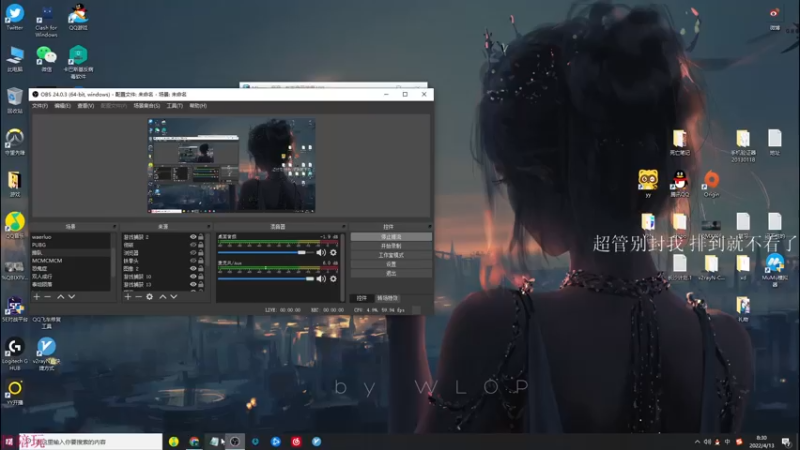Viewport: 800px width, 450px height.
Task: Toggle visibility eye of source ending in 10
Action: click(x=193, y=277)
